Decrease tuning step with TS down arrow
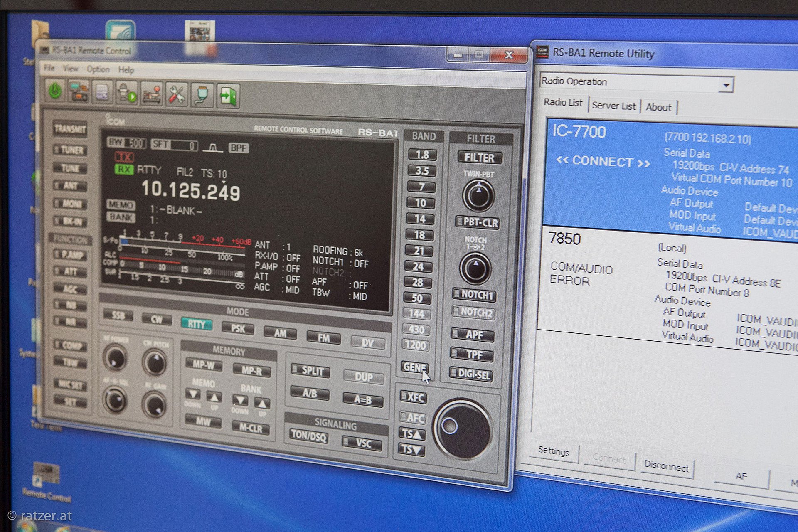Screen dimensions: 798x532 (x=411, y=449)
